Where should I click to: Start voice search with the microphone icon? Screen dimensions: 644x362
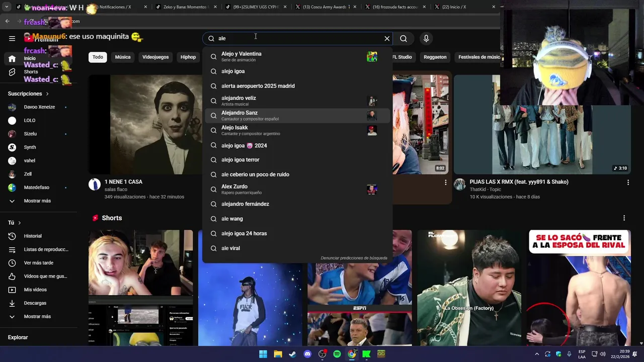[426, 38]
